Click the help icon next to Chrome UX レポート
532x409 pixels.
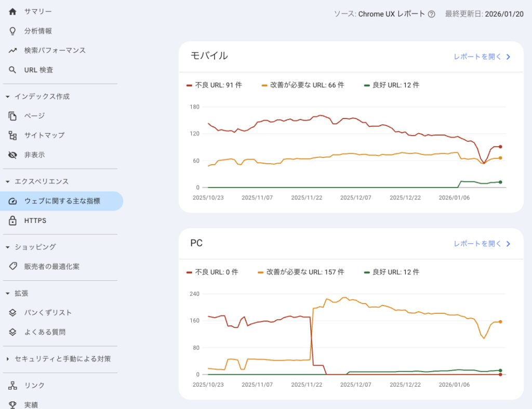click(431, 15)
